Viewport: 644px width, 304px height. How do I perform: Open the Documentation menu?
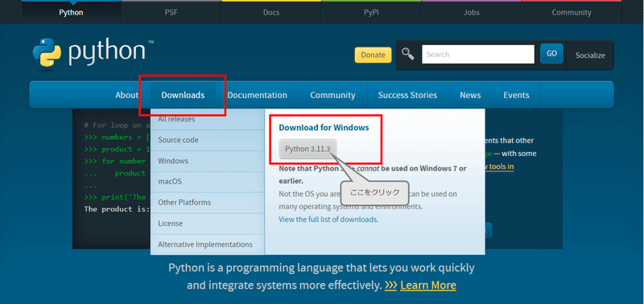[x=257, y=95]
